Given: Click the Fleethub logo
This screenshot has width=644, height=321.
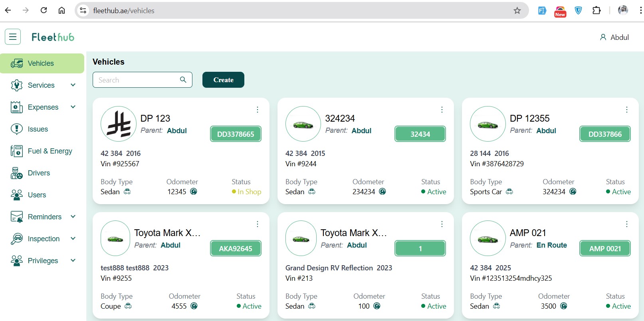Looking at the screenshot, I should [53, 37].
